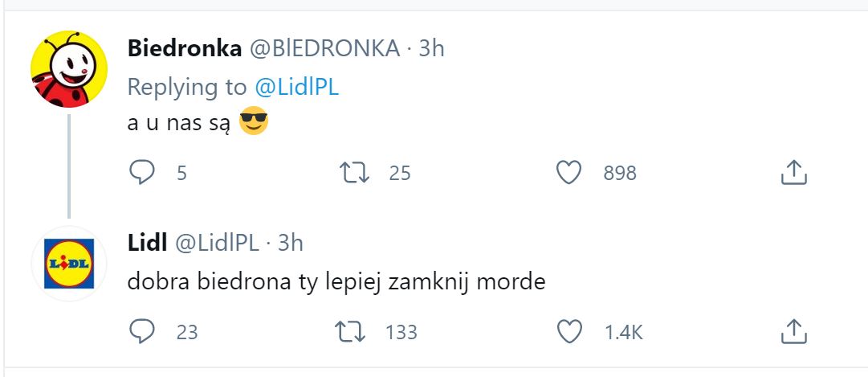Open Biedronka tweet's 3h timestamp

(x=431, y=48)
